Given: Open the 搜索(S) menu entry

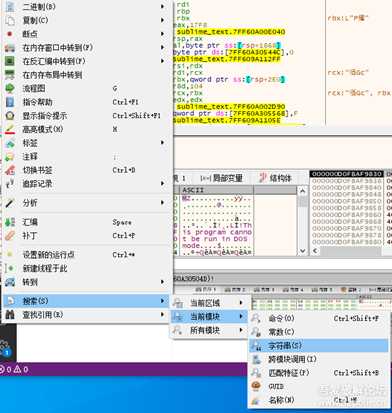Looking at the screenshot, I should [x=86, y=301].
